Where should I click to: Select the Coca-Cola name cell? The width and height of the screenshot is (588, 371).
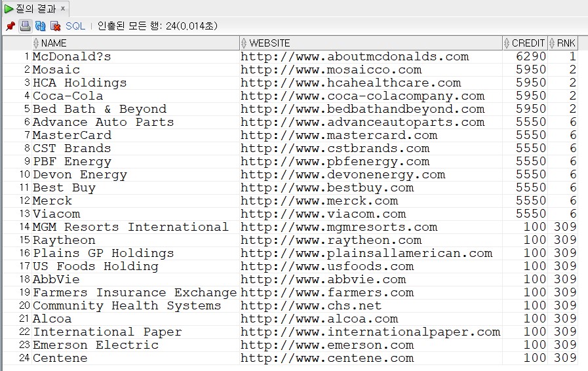pyautogui.click(x=136, y=96)
